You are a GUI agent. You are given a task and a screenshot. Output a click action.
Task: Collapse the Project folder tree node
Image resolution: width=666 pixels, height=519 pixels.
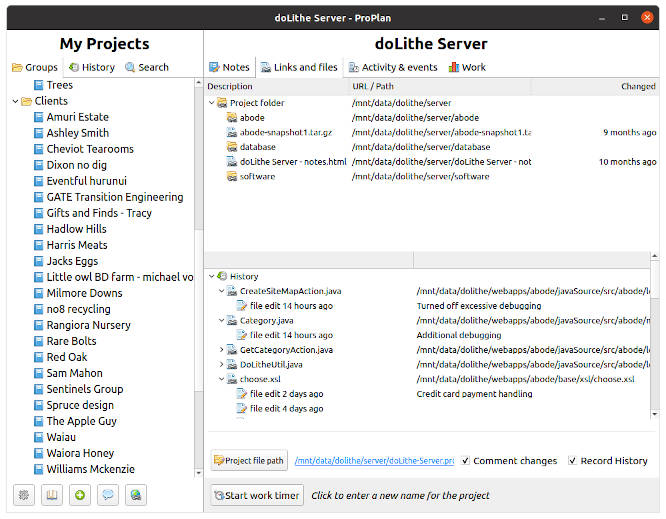[x=211, y=103]
